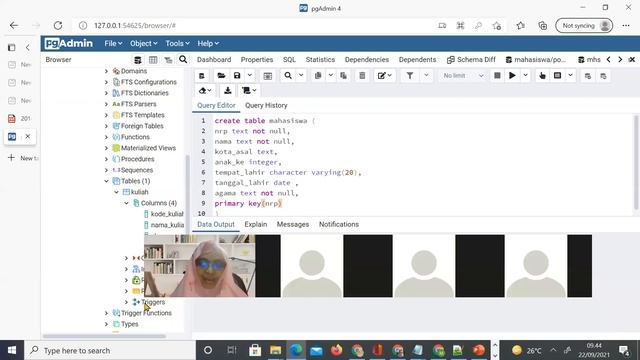The width and height of the screenshot is (640, 360).
Task: Open the Edit pencil dropdown
Action: pos(384,76)
